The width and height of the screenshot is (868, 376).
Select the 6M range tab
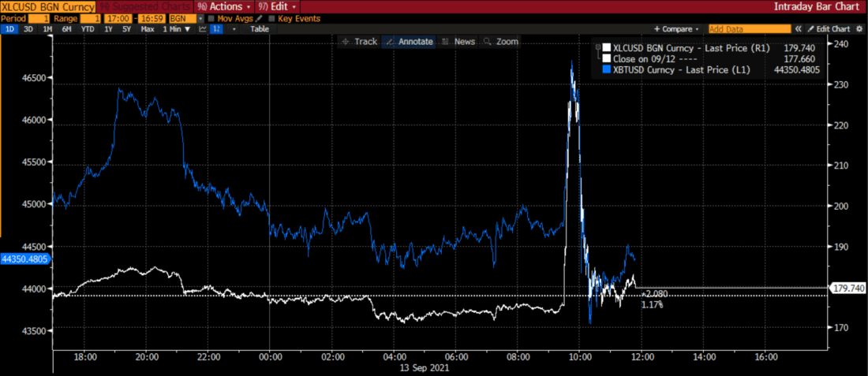tap(66, 28)
